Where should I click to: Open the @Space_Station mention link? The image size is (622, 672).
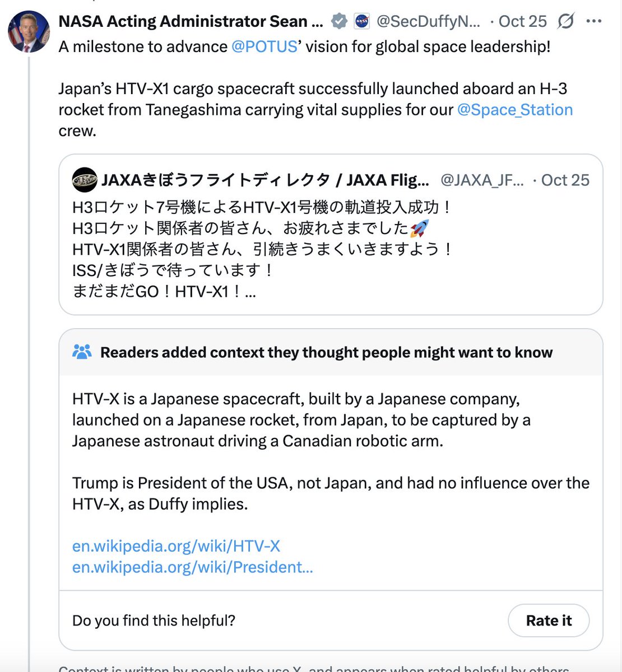point(515,110)
